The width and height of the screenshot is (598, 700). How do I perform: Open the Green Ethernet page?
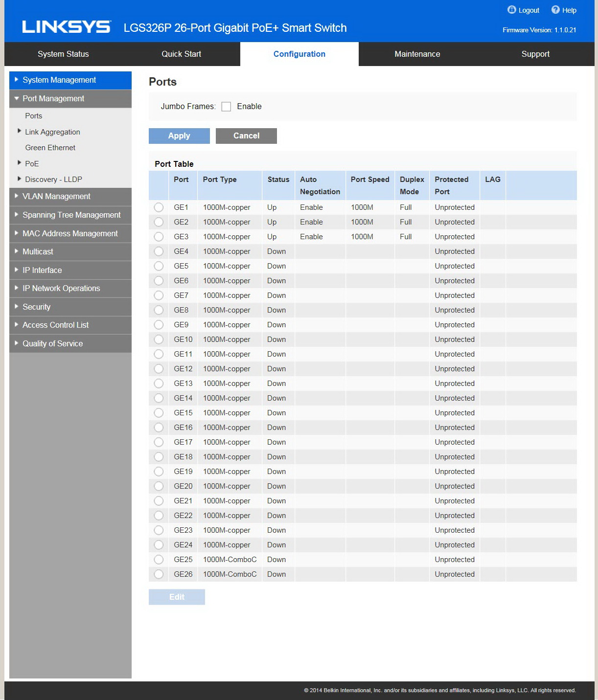tap(50, 148)
